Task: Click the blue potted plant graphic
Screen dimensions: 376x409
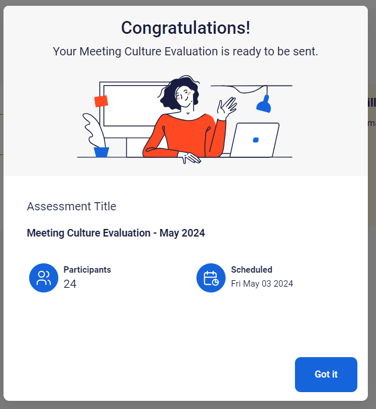Action: pos(96,135)
